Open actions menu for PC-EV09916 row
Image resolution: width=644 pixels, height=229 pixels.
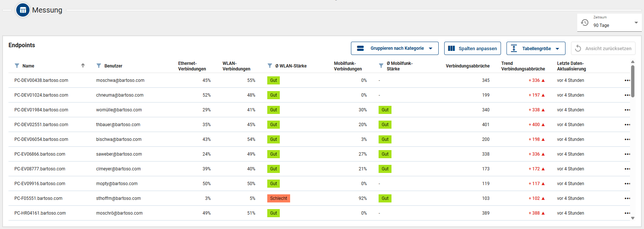coord(627,184)
